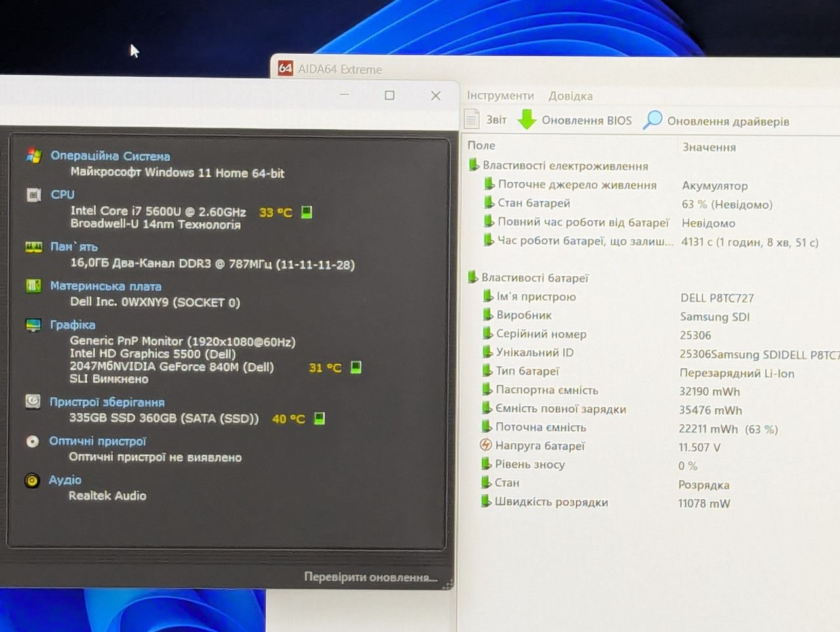Click the Audio speaker icon in Speccy
This screenshot has height=632, width=840.
pyautogui.click(x=32, y=480)
